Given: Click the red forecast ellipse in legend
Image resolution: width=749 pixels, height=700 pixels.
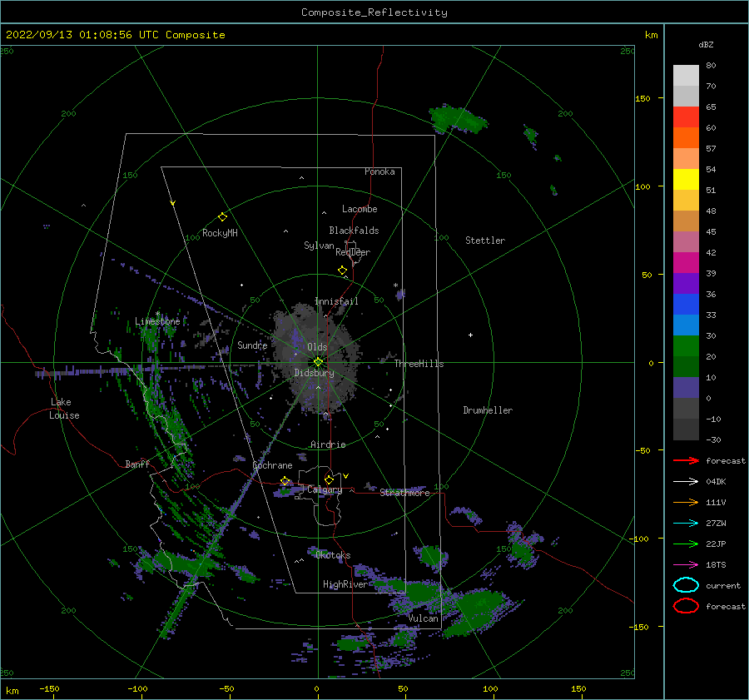Looking at the screenshot, I should tap(686, 606).
